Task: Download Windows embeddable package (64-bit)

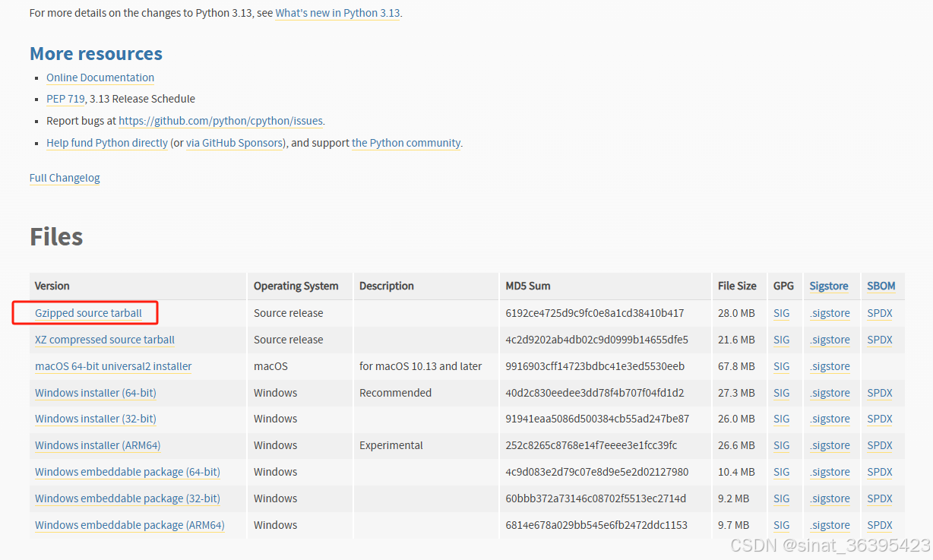Action: click(x=128, y=472)
